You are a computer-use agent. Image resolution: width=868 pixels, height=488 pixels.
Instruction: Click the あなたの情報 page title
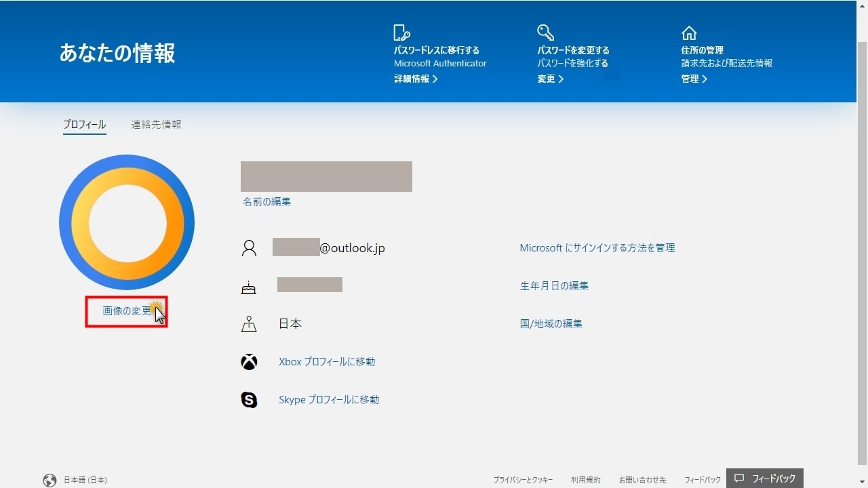[117, 53]
